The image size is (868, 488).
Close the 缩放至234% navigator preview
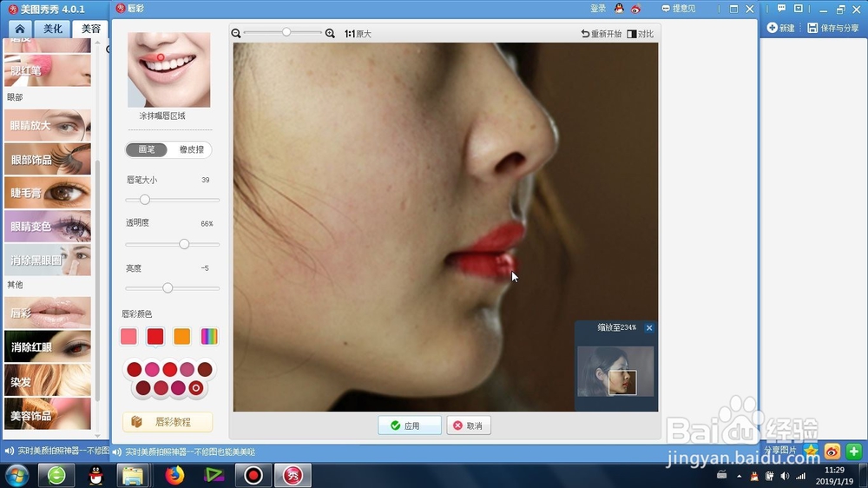pyautogui.click(x=649, y=328)
